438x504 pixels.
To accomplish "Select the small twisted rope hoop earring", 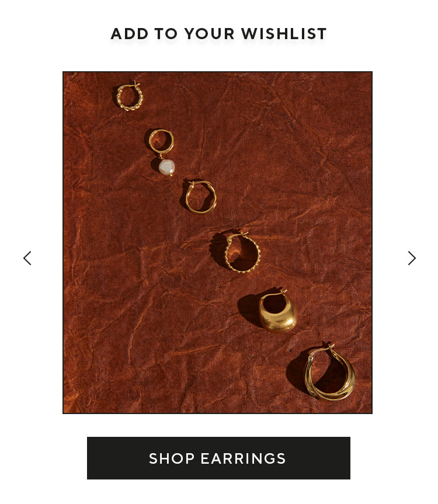I will tap(130, 96).
